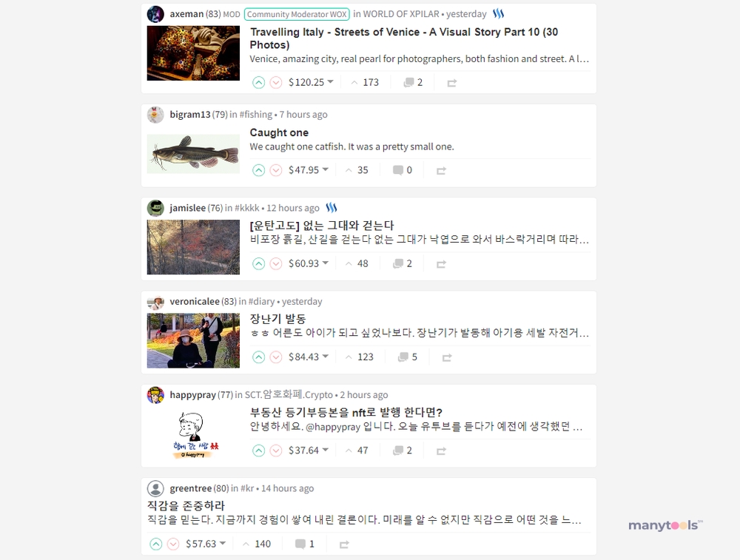Open the #fishing tag link

pyautogui.click(x=256, y=115)
